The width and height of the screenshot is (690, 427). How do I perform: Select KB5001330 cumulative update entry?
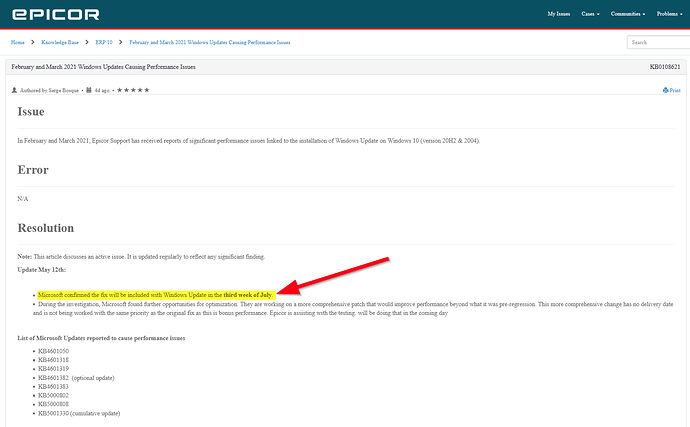tap(79, 413)
